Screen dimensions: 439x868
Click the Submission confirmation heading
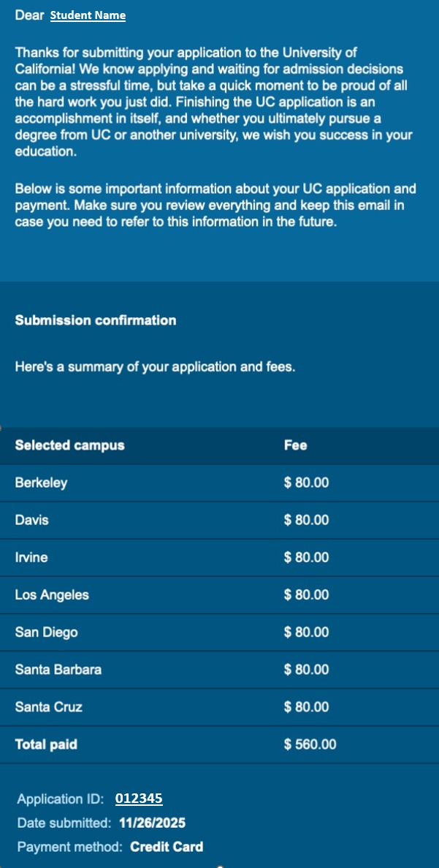pyautogui.click(x=95, y=320)
